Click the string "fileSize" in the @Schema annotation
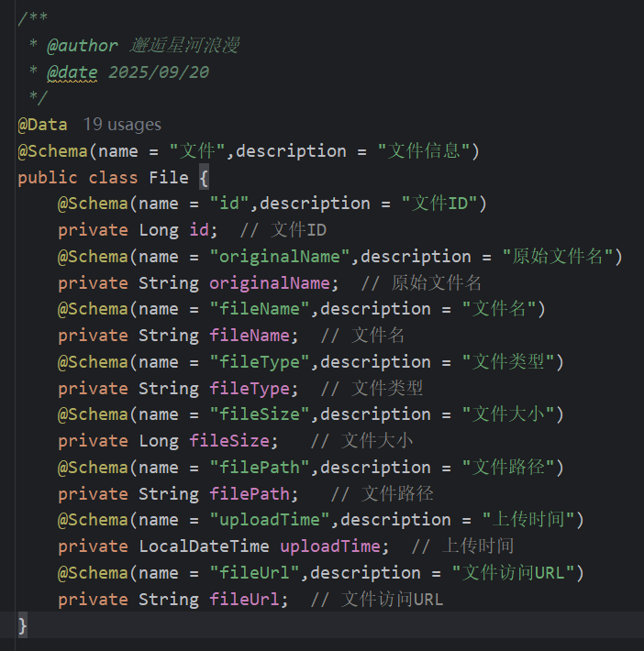Screen dimensions: 644x651 click(260, 414)
